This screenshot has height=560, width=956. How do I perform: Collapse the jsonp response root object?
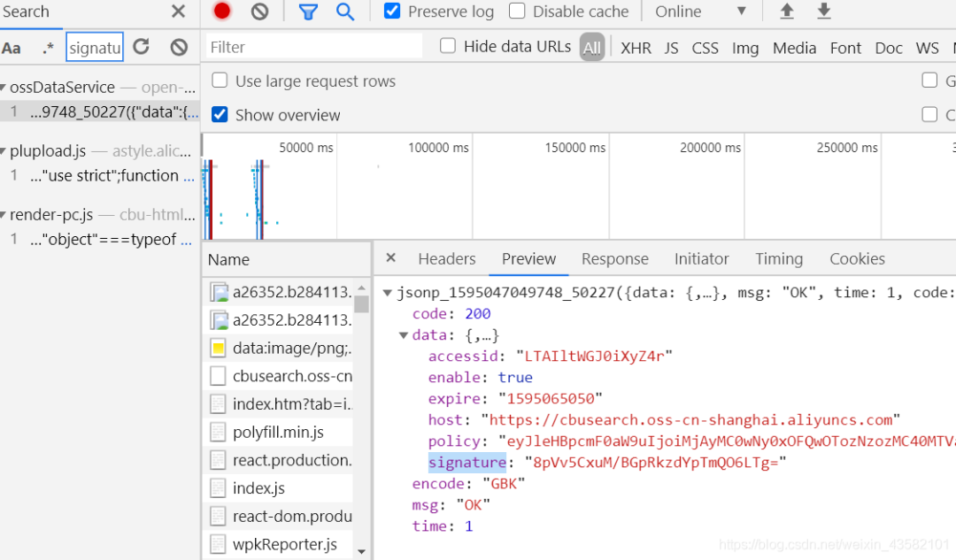[387, 293]
